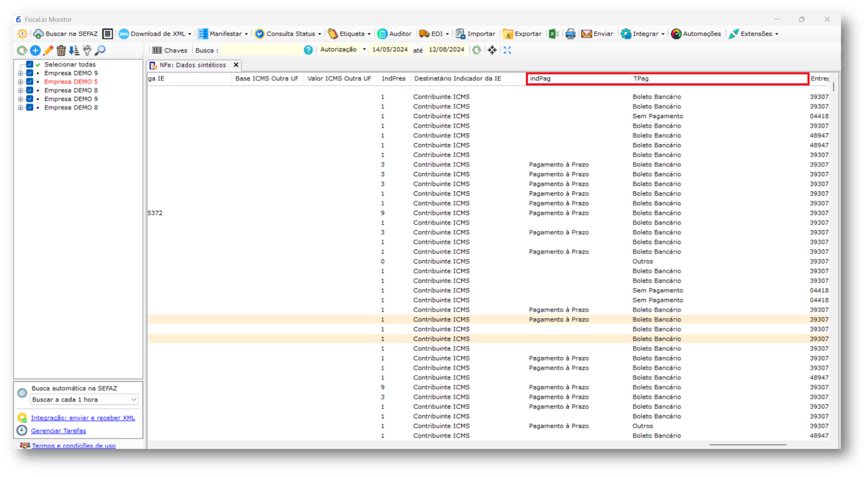Click Buscar na SEFAZ cloud button
This screenshot has width=868, height=477.
click(x=66, y=34)
